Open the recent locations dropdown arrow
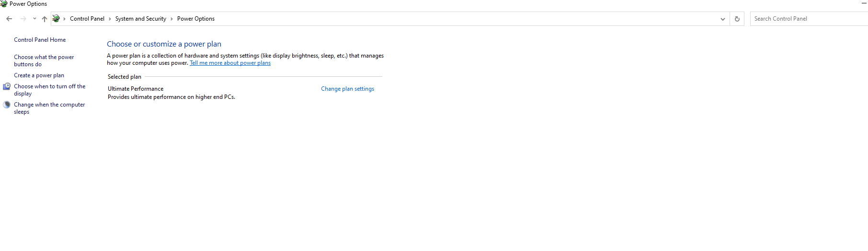This screenshot has width=868, height=251. click(34, 19)
